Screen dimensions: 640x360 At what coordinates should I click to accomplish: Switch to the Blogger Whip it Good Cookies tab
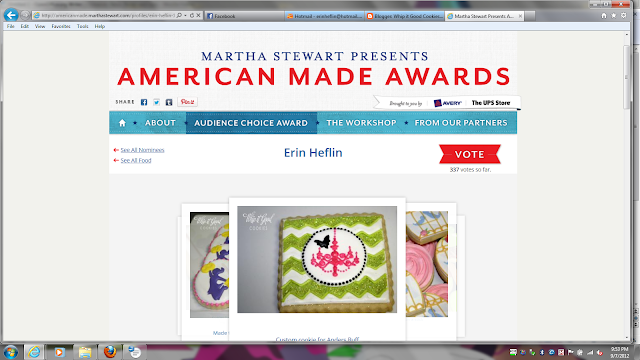(x=404, y=16)
